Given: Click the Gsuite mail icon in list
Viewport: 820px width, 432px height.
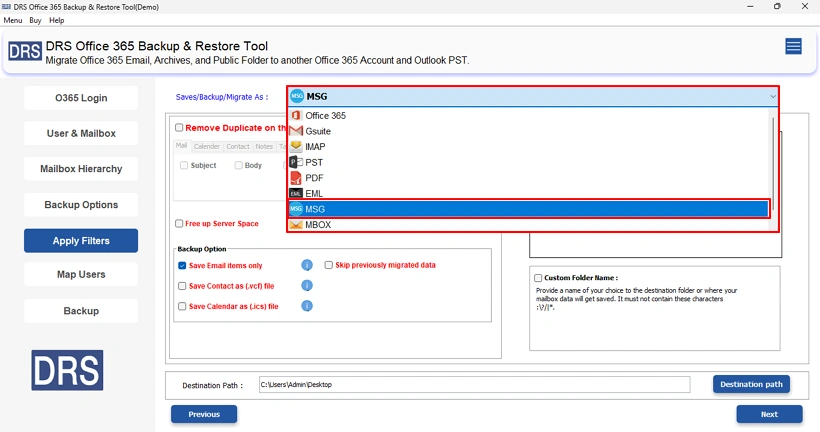Looking at the screenshot, I should (x=296, y=131).
